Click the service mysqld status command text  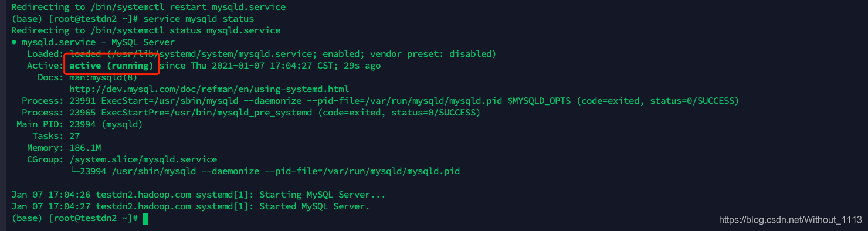[x=198, y=19]
